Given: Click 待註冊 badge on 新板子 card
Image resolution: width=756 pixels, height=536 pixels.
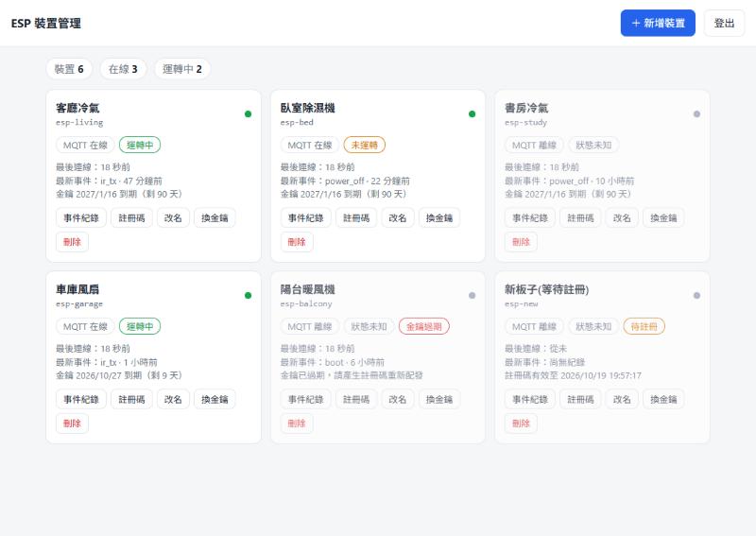Looking at the screenshot, I should pyautogui.click(x=644, y=326).
